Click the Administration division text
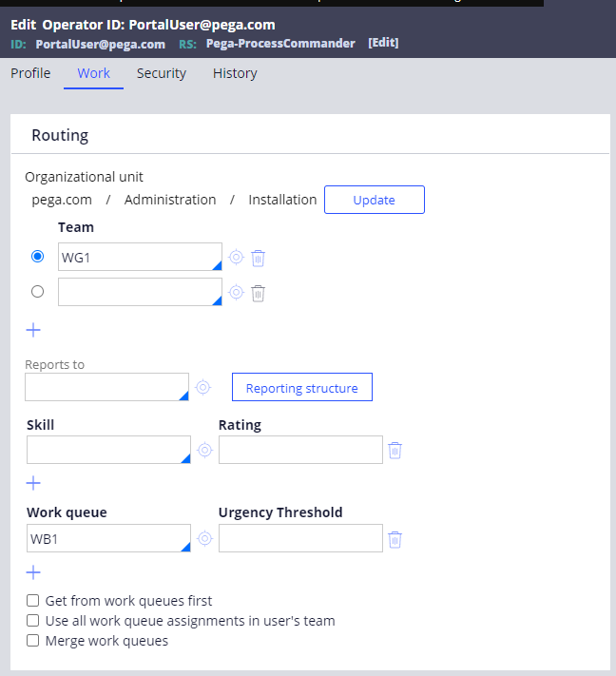 point(170,200)
